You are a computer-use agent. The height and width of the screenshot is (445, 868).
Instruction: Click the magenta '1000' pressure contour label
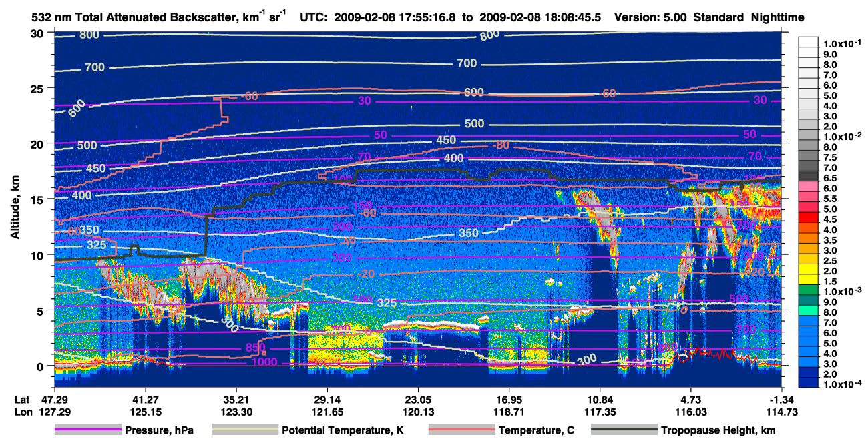coord(264,362)
